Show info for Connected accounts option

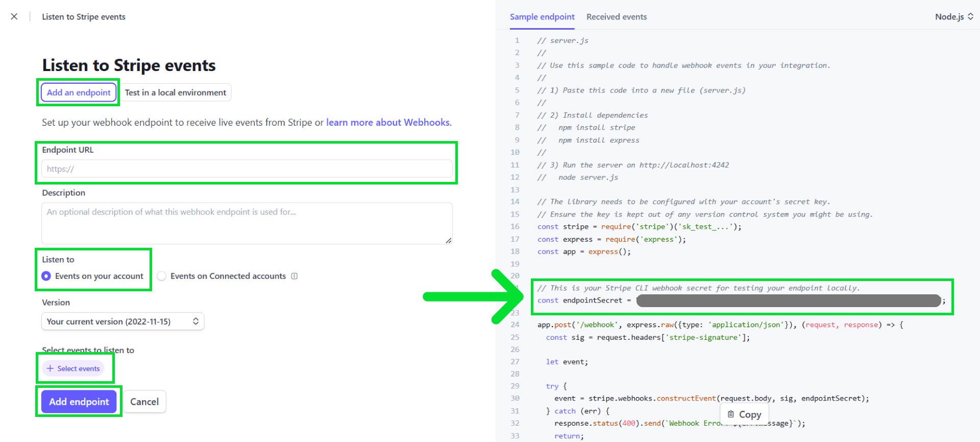pos(295,276)
